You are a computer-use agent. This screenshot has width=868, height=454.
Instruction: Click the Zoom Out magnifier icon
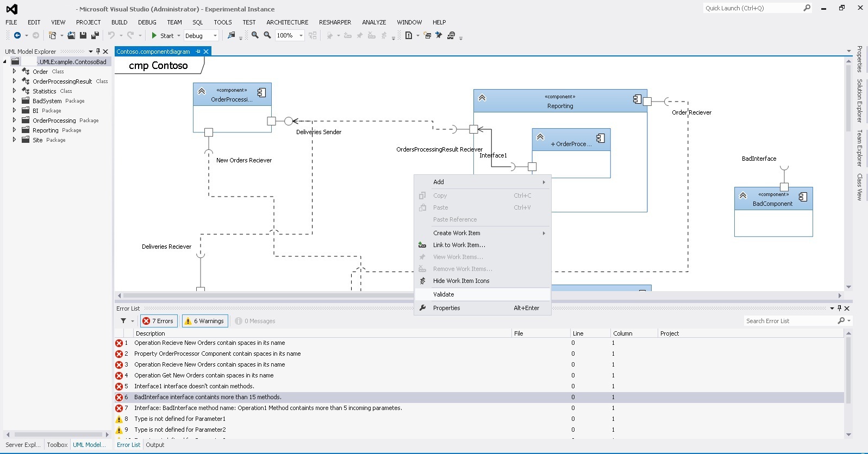(x=267, y=35)
